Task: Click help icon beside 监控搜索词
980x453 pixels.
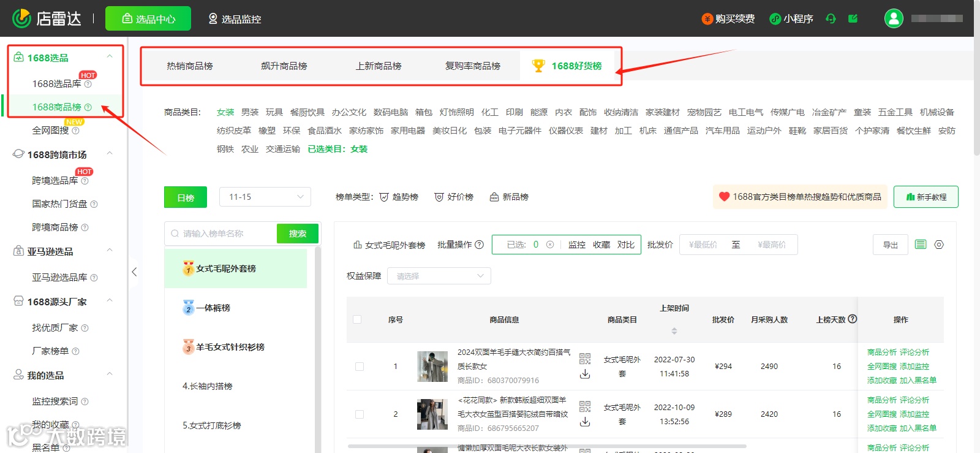Action: (85, 402)
